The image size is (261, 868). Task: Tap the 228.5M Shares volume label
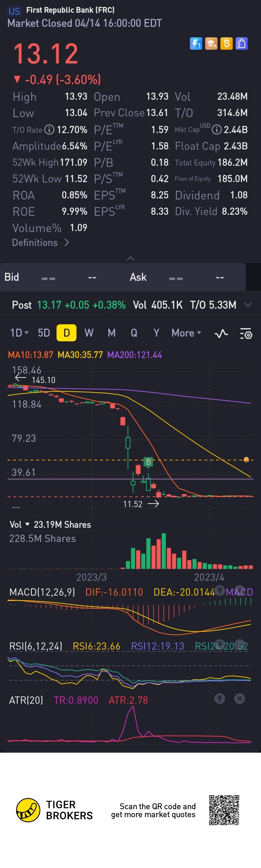(x=42, y=539)
